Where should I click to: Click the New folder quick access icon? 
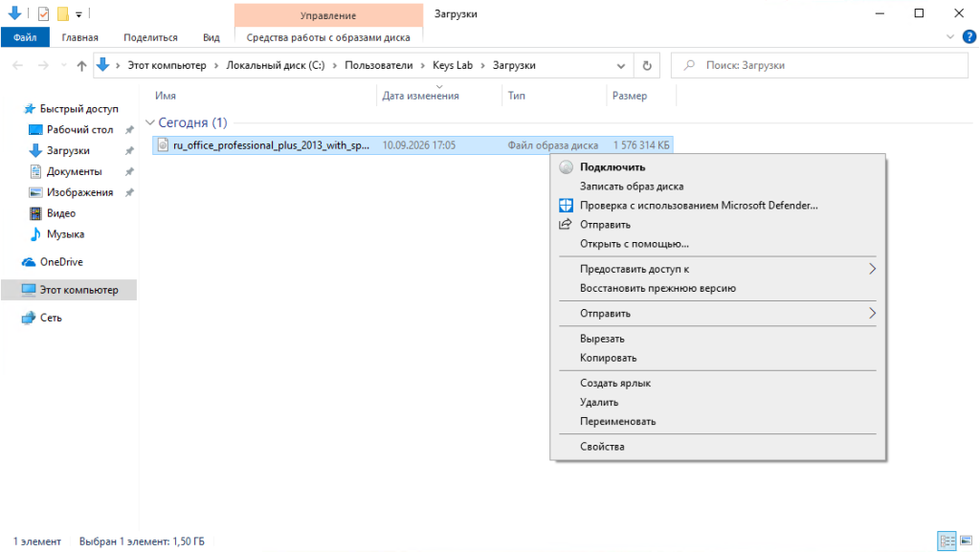click(62, 13)
